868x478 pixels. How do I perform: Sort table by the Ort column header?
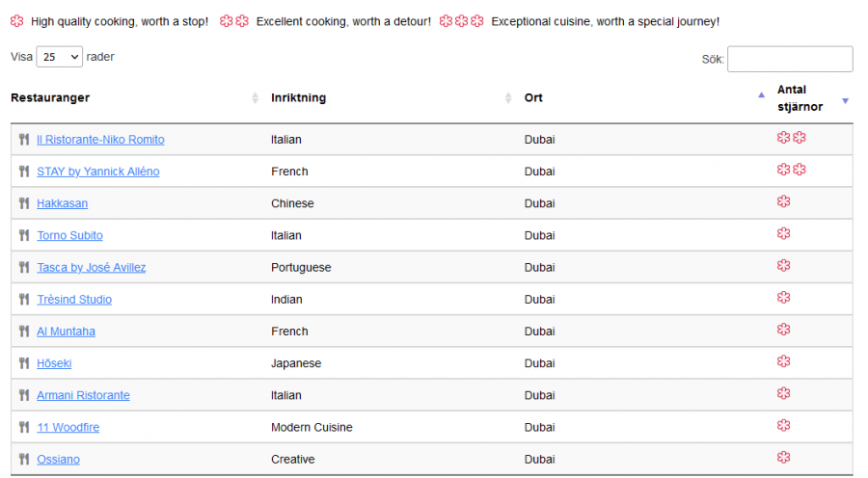[533, 98]
